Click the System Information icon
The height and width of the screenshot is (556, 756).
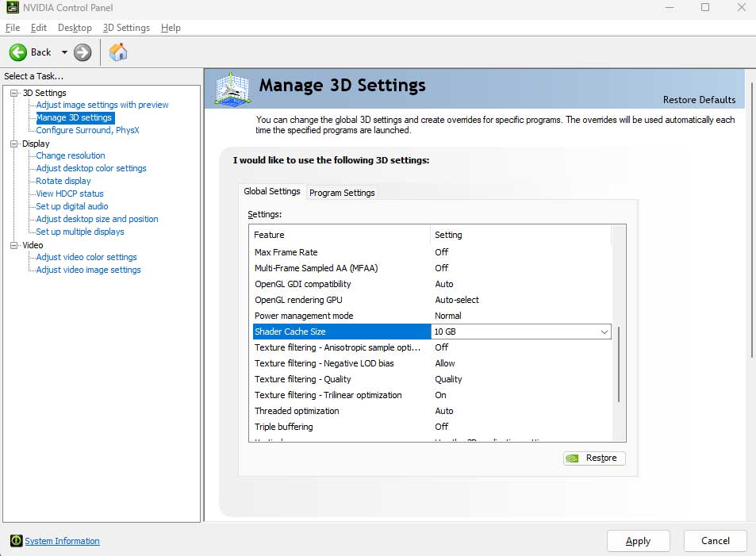click(16, 541)
